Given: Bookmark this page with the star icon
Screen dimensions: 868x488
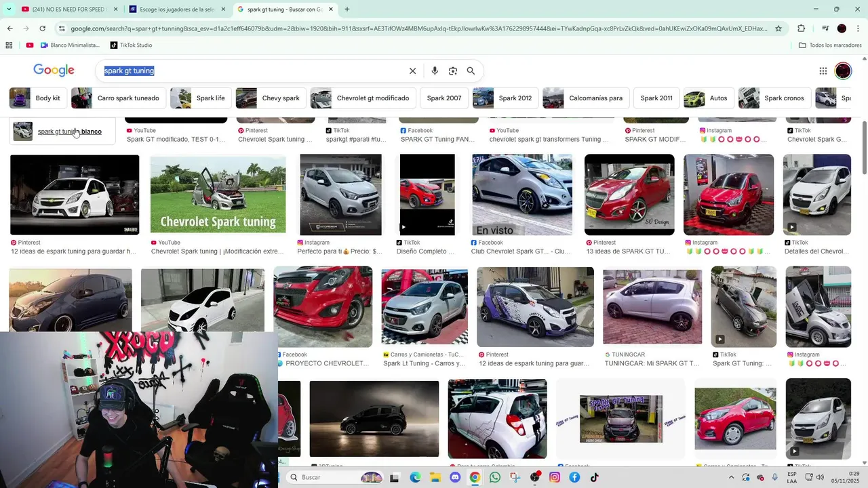Looking at the screenshot, I should tap(778, 28).
